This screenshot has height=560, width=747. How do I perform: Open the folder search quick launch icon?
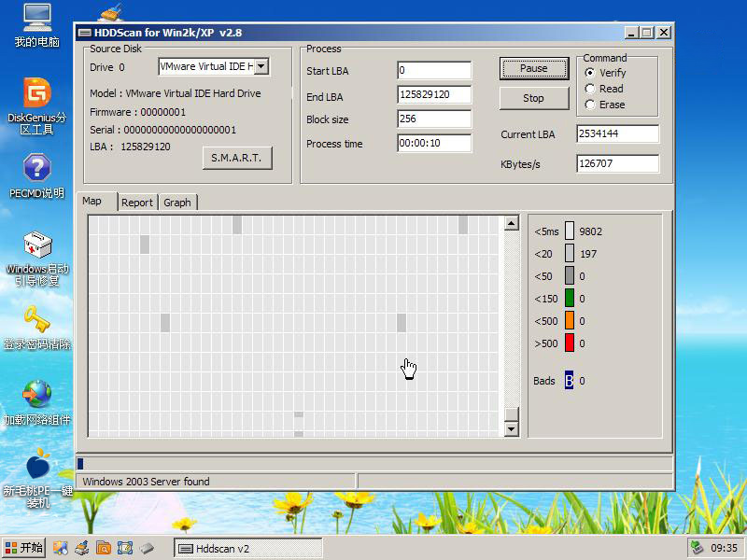coord(104,548)
